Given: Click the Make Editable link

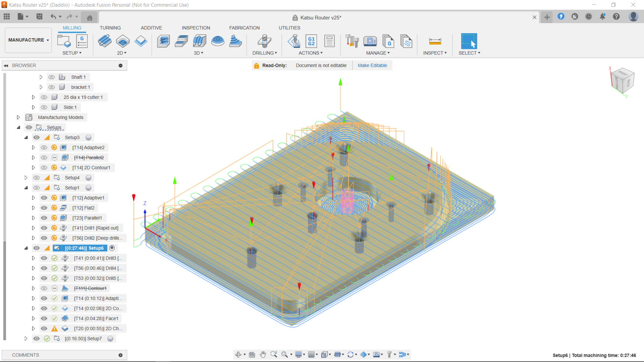Looking at the screenshot, I should (372, 66).
